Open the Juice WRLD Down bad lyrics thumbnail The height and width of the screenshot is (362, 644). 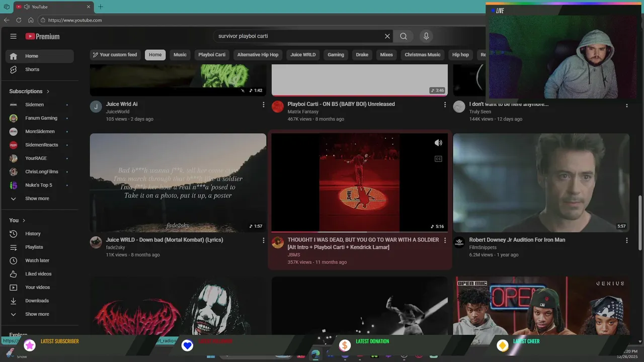(x=178, y=183)
